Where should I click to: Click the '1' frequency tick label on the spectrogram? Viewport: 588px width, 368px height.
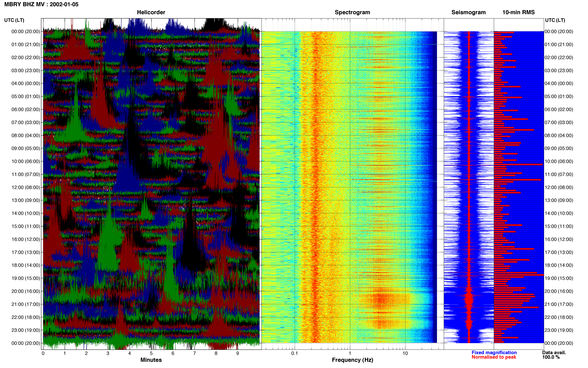[350, 353]
